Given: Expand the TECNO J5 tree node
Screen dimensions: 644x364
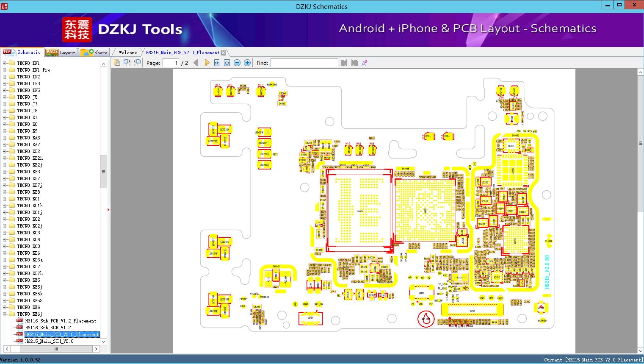Looking at the screenshot, I should [5, 97].
